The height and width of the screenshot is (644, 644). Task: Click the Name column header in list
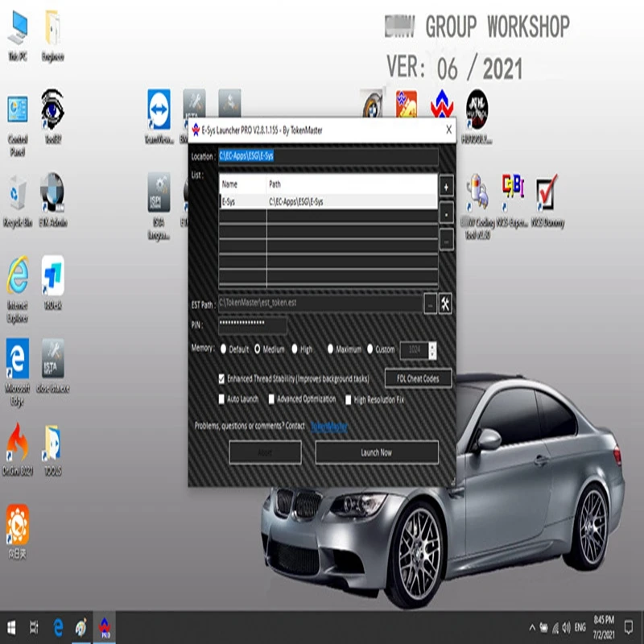pyautogui.click(x=243, y=184)
